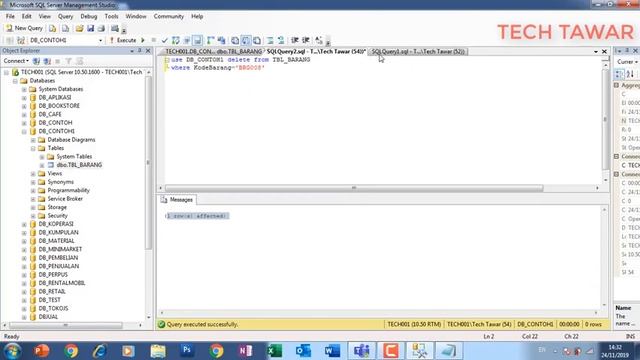The width and height of the screenshot is (640, 360).
Task: Open Excel from the taskbar
Action: click(275, 351)
